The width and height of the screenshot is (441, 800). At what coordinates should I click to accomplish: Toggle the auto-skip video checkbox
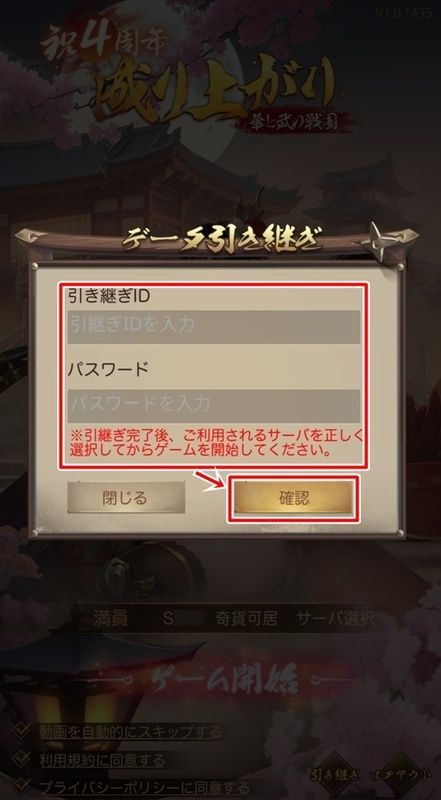pos(22,731)
